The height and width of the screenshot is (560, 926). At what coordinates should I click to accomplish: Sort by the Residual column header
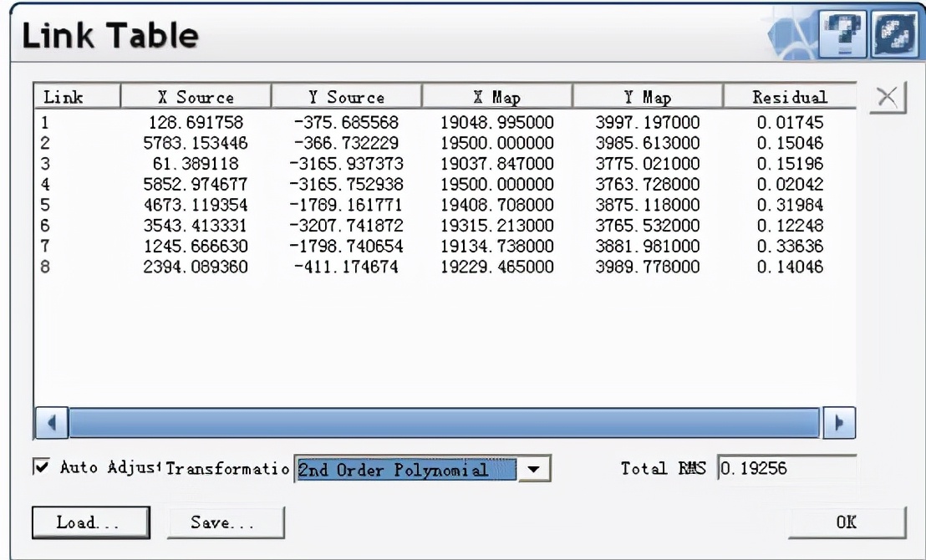point(789,98)
